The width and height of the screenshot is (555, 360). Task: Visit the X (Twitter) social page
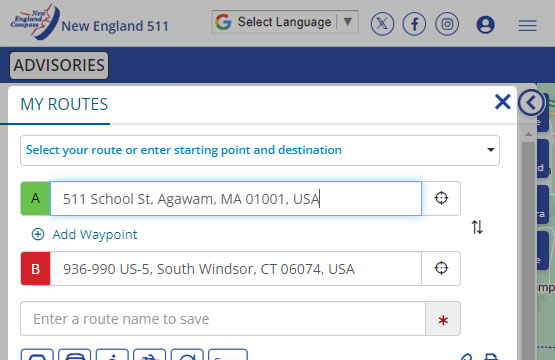[x=382, y=24]
